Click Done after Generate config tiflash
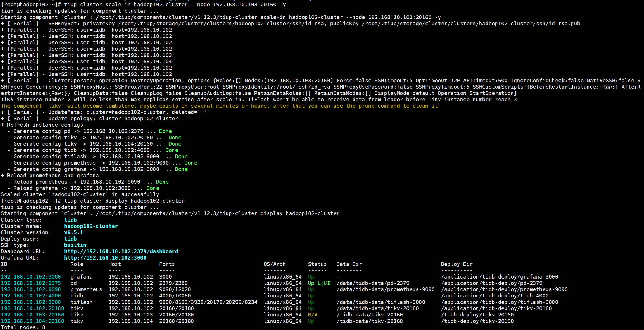This screenshot has height=330, width=644. coord(181,157)
